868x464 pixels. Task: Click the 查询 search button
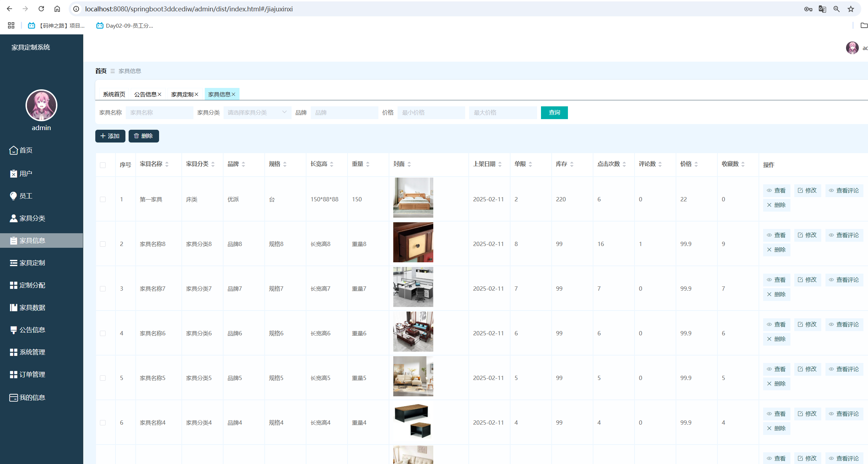554,112
